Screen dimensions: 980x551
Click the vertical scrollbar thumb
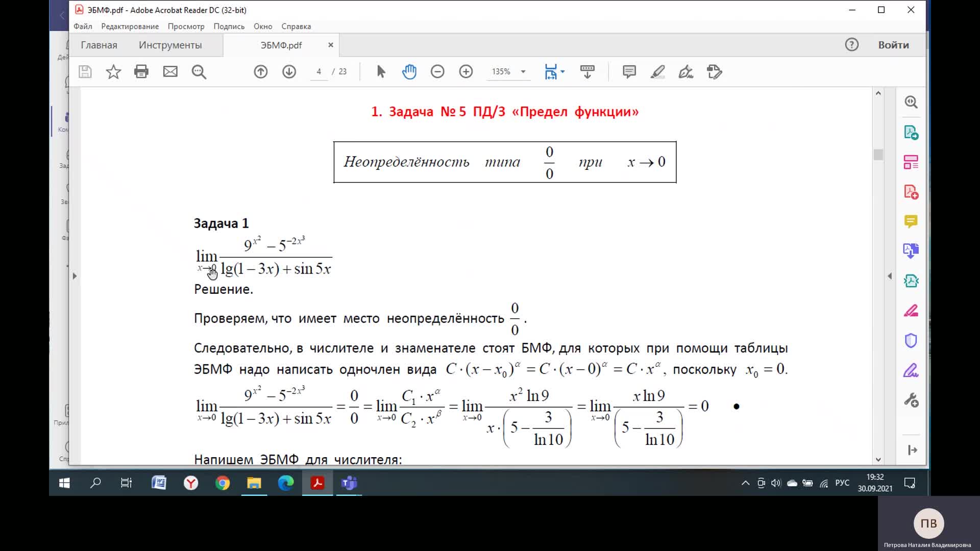tap(878, 155)
